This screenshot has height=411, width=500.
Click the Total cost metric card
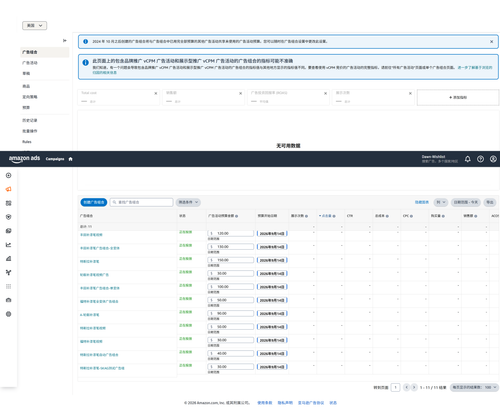coord(118,97)
